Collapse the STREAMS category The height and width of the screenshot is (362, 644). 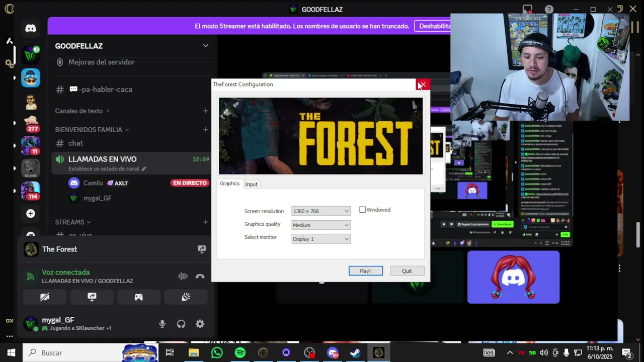[x=73, y=222]
